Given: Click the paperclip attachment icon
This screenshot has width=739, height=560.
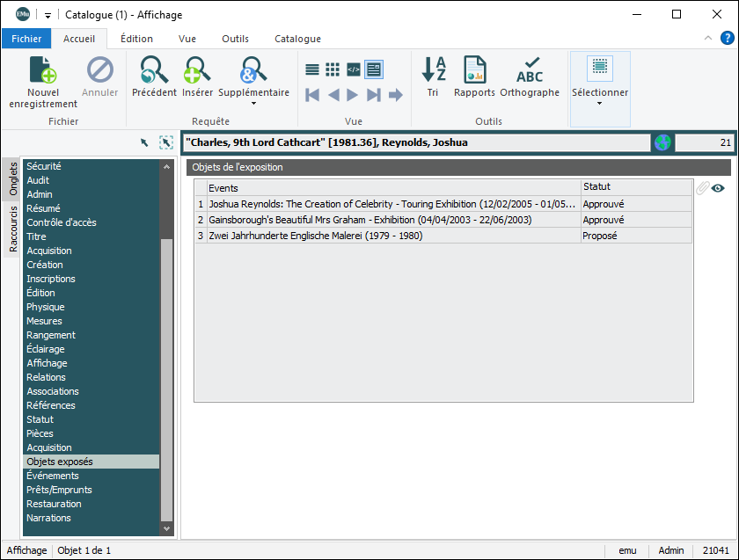Looking at the screenshot, I should 701,188.
